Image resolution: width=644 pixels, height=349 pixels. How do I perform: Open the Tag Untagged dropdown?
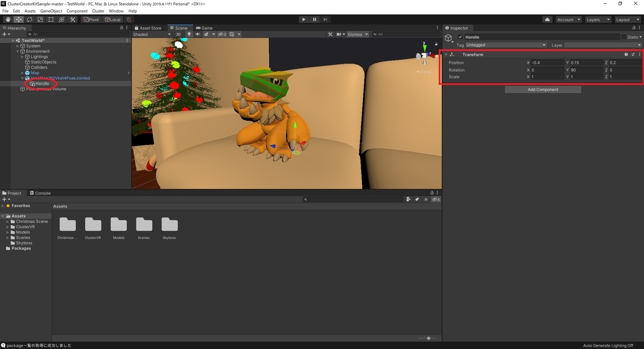tap(506, 45)
